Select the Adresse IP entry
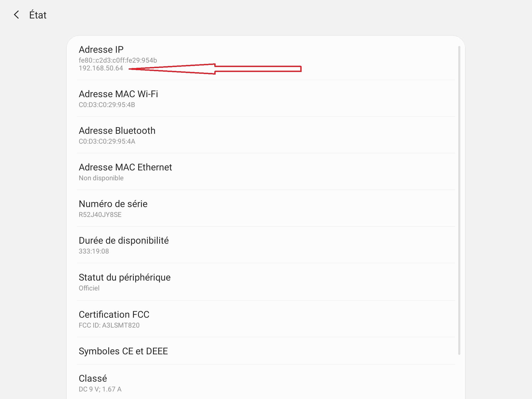This screenshot has height=399, width=532. [x=101, y=50]
